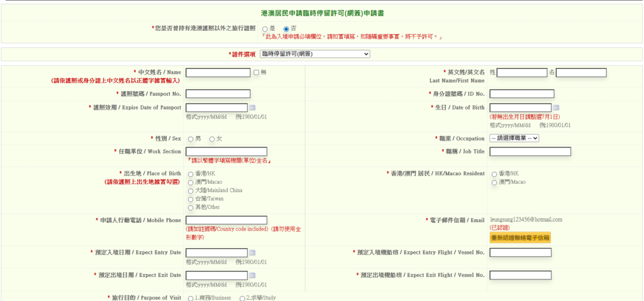Pick 澳門/Macao under HK/Macao Resident
Image resolution: width=644 pixels, height=301 pixels.
494,183
